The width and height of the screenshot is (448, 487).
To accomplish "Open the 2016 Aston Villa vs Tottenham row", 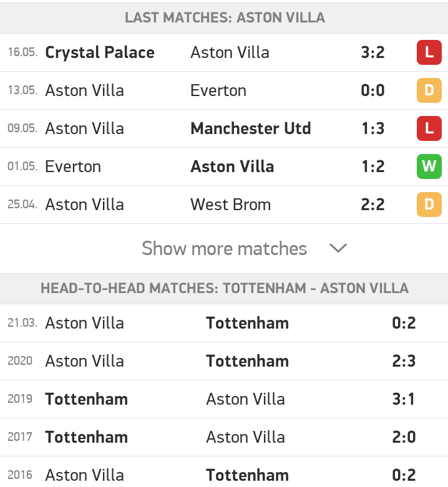I will click(224, 472).
